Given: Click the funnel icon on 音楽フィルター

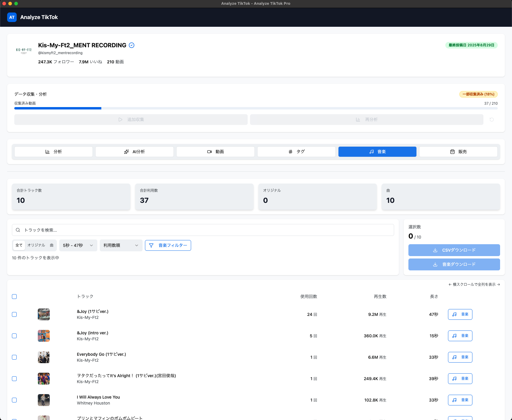Looking at the screenshot, I should 152,245.
